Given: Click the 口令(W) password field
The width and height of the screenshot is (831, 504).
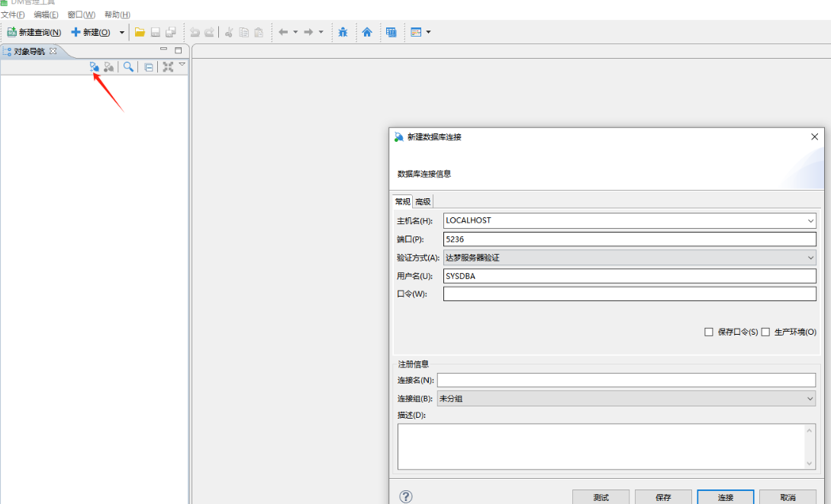Looking at the screenshot, I should (630, 294).
